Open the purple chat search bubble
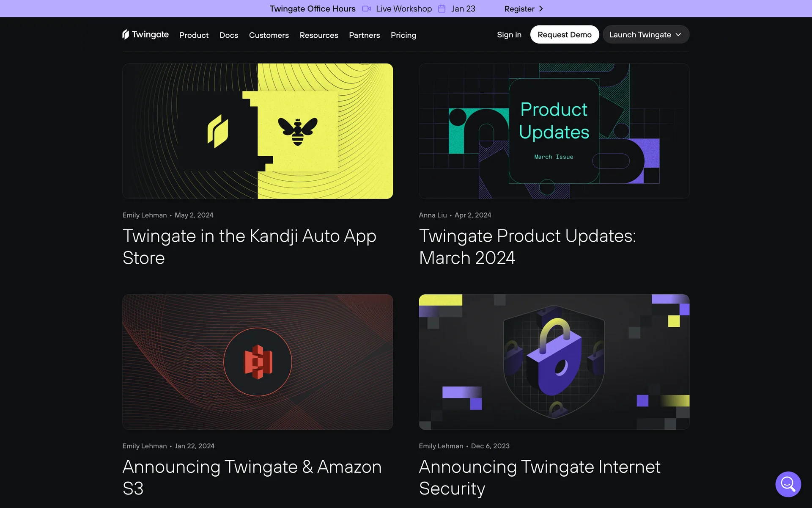Image resolution: width=812 pixels, height=508 pixels. (x=788, y=484)
